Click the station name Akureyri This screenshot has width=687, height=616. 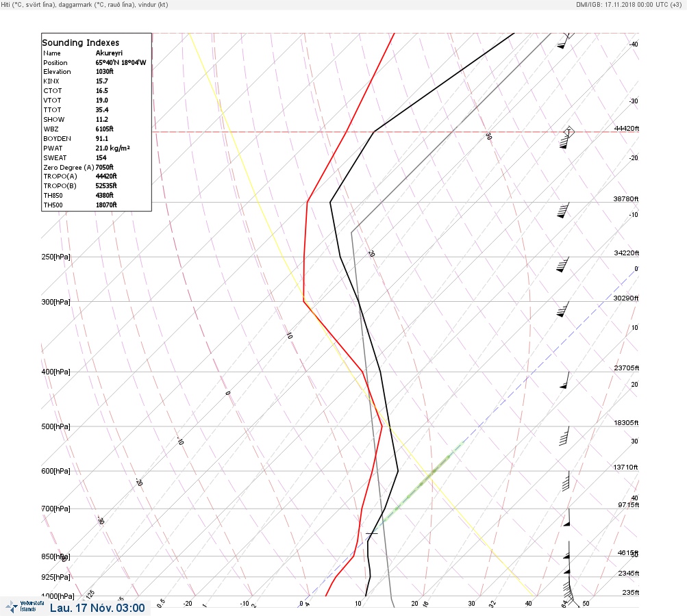(x=109, y=53)
